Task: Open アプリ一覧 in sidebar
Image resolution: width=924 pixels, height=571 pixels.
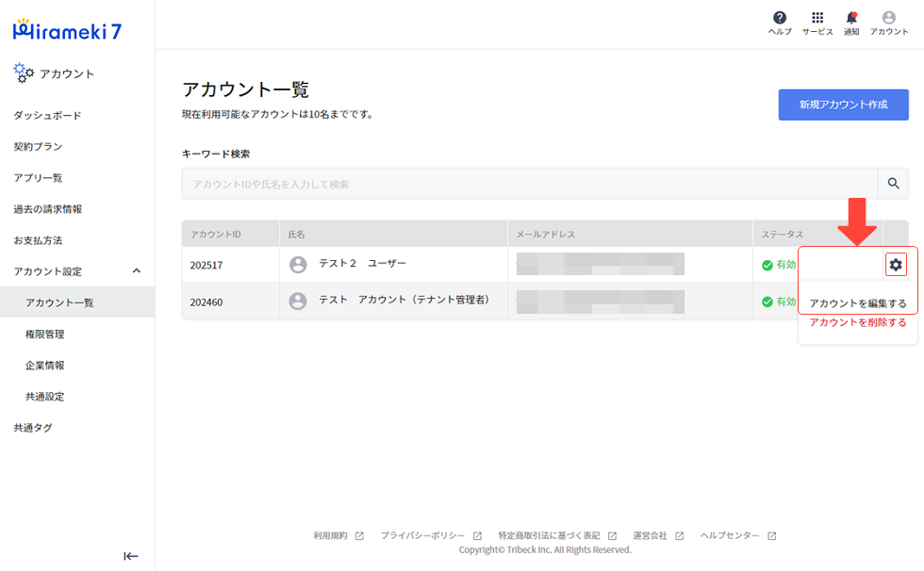Action: [x=38, y=178]
